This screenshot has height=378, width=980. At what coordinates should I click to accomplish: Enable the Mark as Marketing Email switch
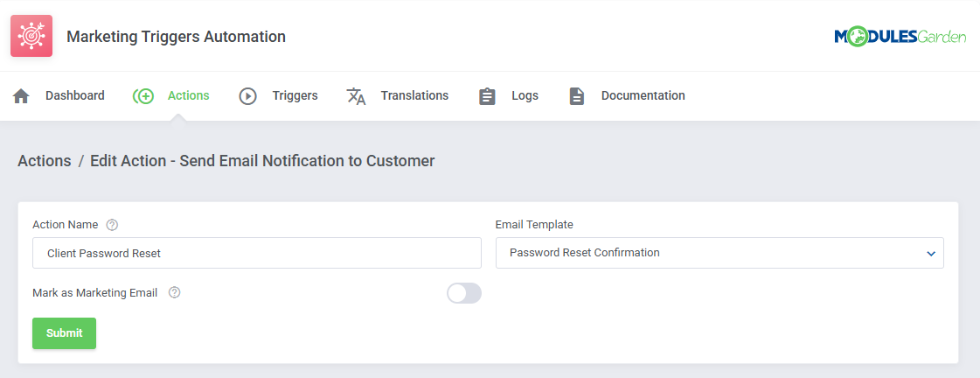[x=463, y=293]
